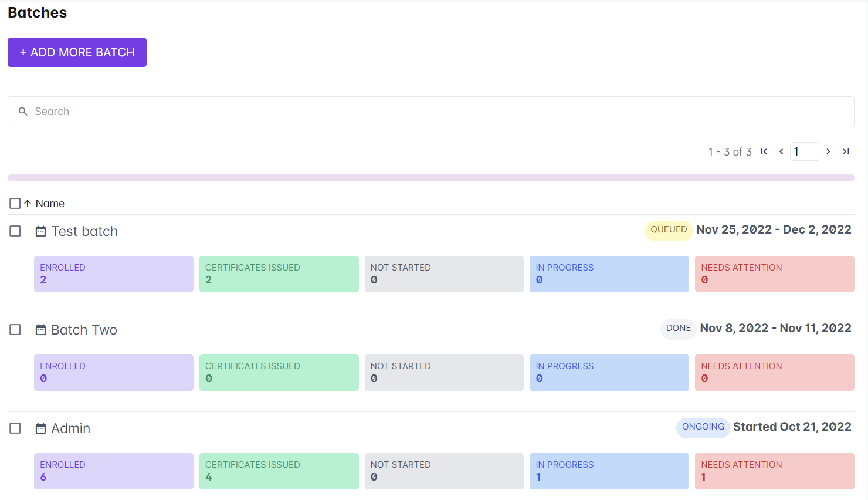The width and height of the screenshot is (868, 500).
Task: Click the Batches page heading
Action: 38,13
